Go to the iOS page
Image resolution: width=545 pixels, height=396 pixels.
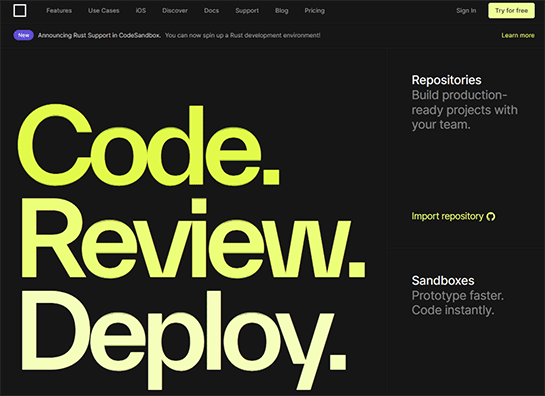click(x=141, y=10)
